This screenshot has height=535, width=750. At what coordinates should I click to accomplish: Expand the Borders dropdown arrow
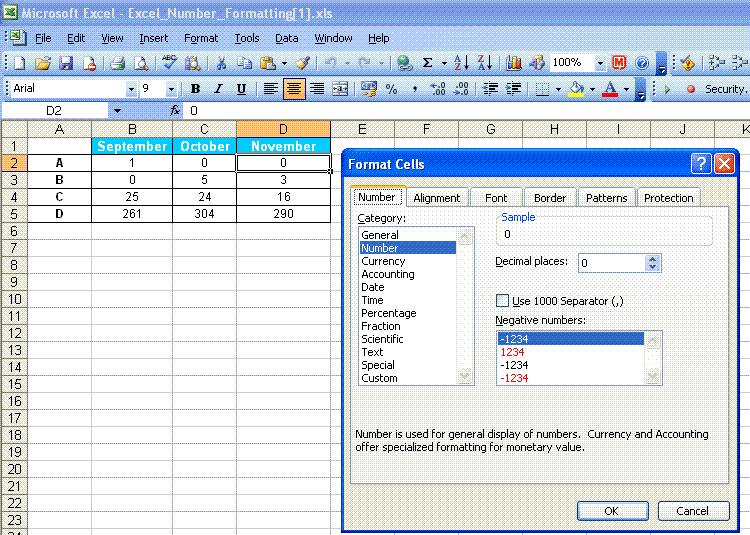click(558, 89)
